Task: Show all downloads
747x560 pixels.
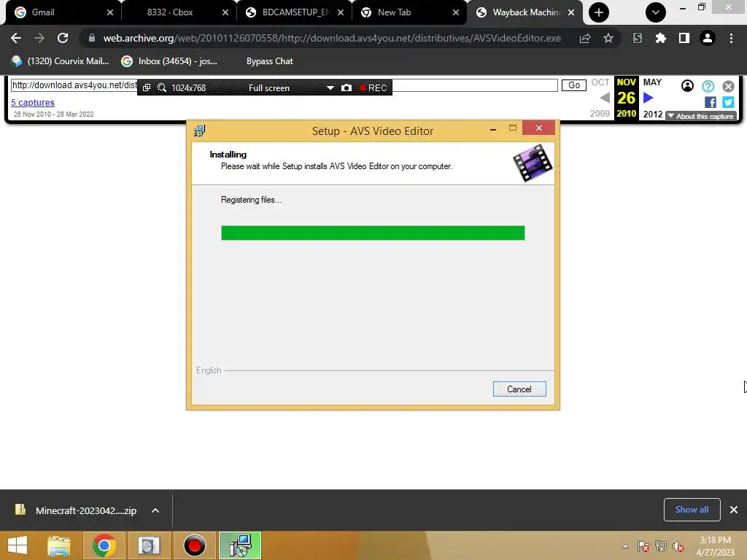Action: click(x=692, y=510)
